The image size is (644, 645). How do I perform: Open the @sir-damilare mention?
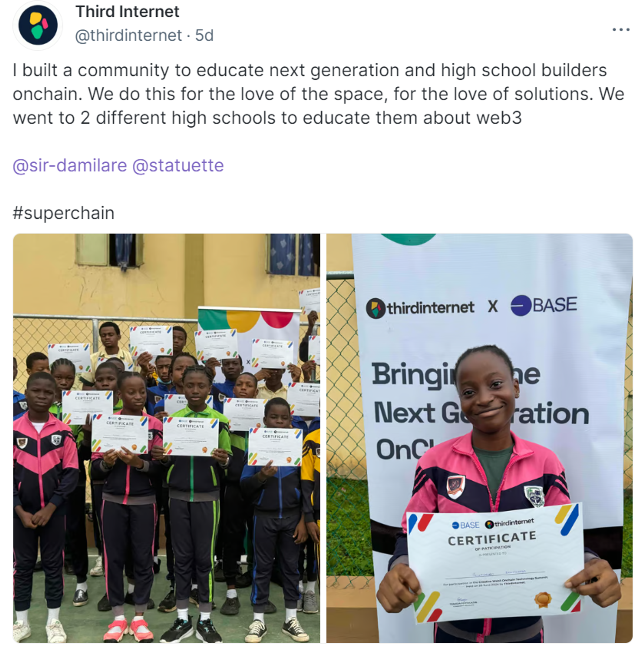tap(70, 166)
